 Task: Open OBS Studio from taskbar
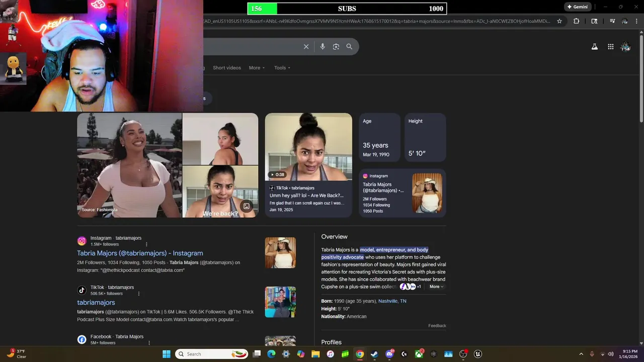click(463, 354)
